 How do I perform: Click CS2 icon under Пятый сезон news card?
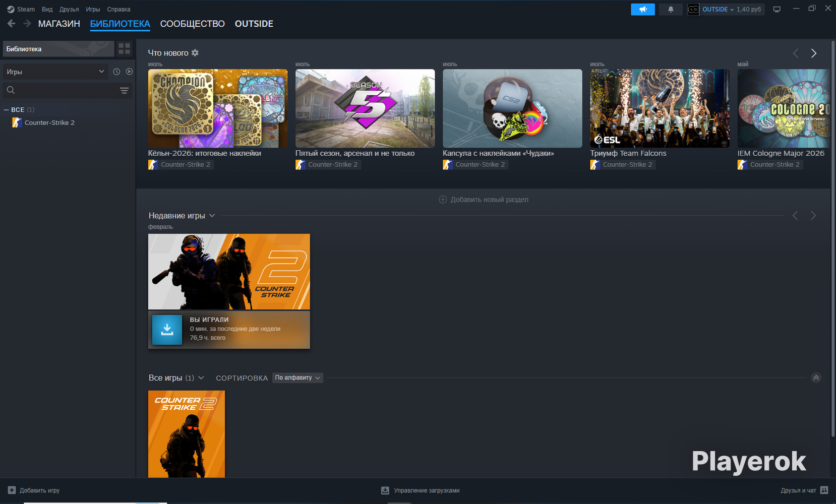click(300, 165)
